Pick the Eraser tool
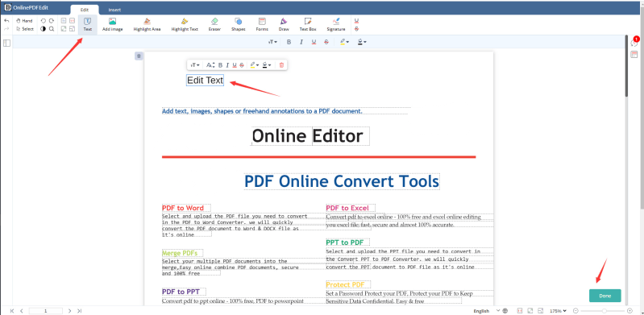The image size is (644, 315). click(x=214, y=25)
